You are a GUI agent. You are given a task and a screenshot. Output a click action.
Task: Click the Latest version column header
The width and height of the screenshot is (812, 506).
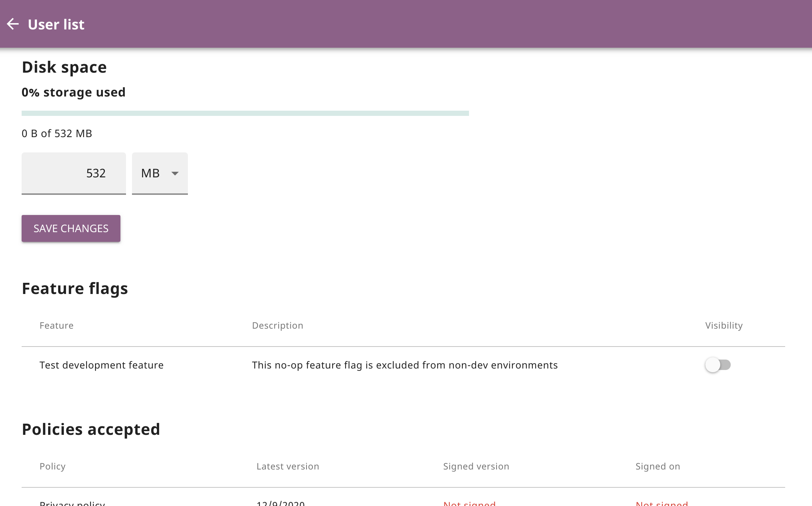(x=287, y=467)
